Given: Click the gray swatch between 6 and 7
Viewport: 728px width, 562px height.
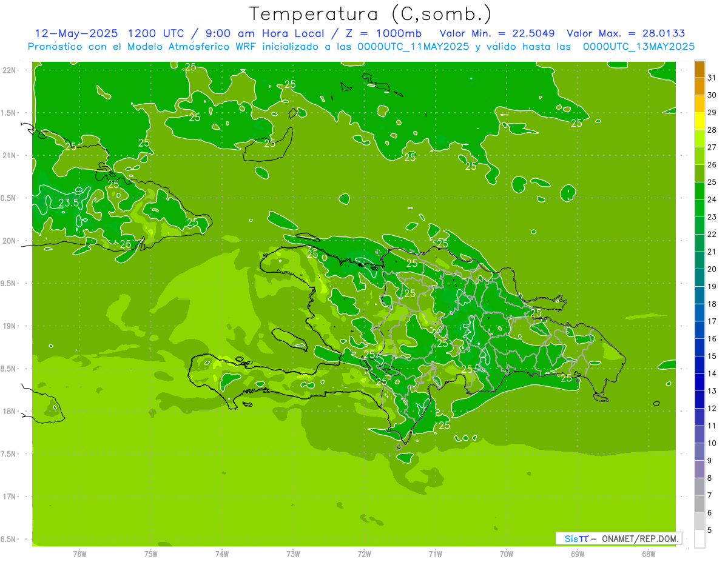Looking at the screenshot, I should coord(699,504).
